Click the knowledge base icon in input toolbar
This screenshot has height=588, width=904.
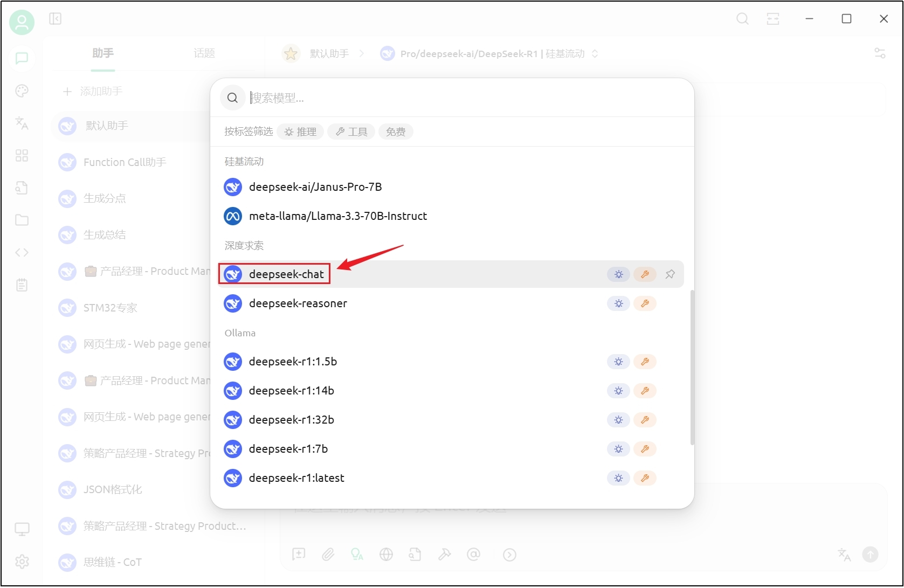tap(415, 554)
